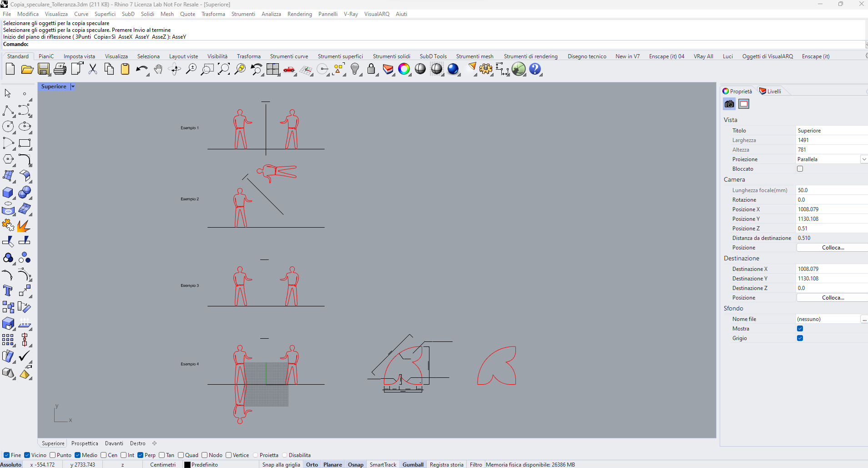Select the Rectangle tool in sidebar
The width and height of the screenshot is (868, 468).
25,143
